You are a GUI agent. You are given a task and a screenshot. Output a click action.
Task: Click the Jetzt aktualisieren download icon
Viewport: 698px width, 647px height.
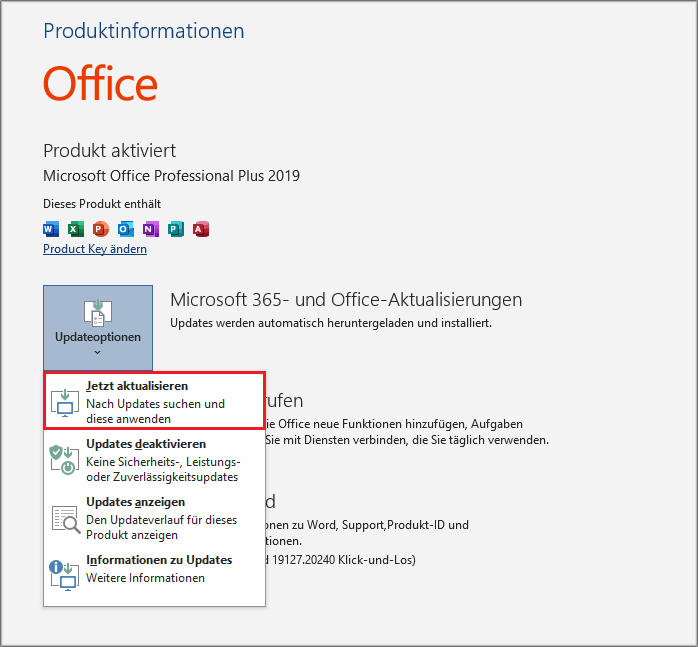tap(65, 403)
